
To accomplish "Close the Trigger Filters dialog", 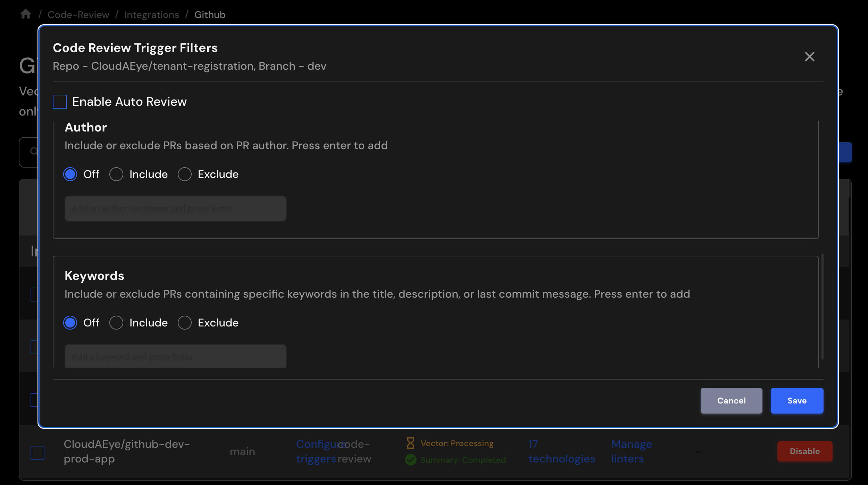I will point(809,57).
